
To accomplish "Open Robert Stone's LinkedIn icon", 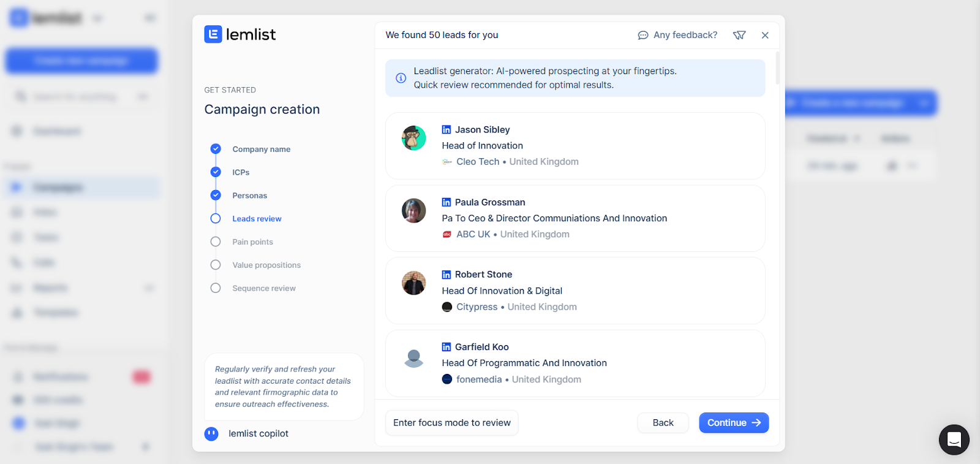I will [447, 275].
